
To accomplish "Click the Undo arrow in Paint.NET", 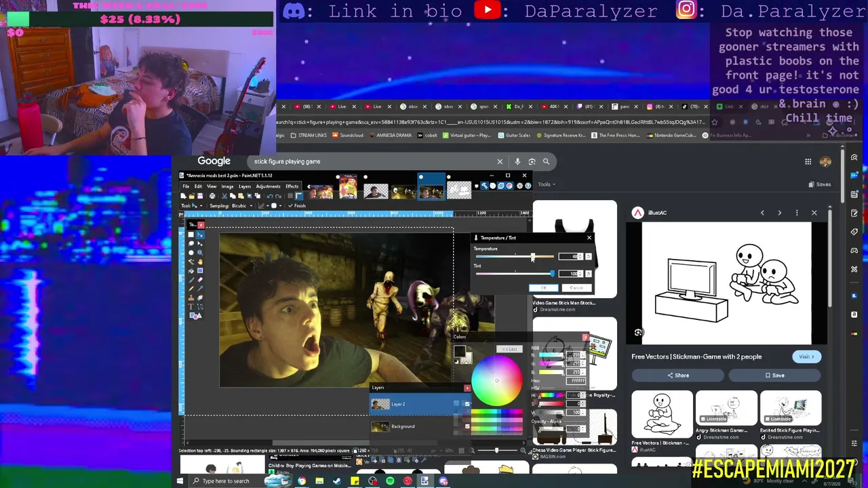I will pos(269,196).
